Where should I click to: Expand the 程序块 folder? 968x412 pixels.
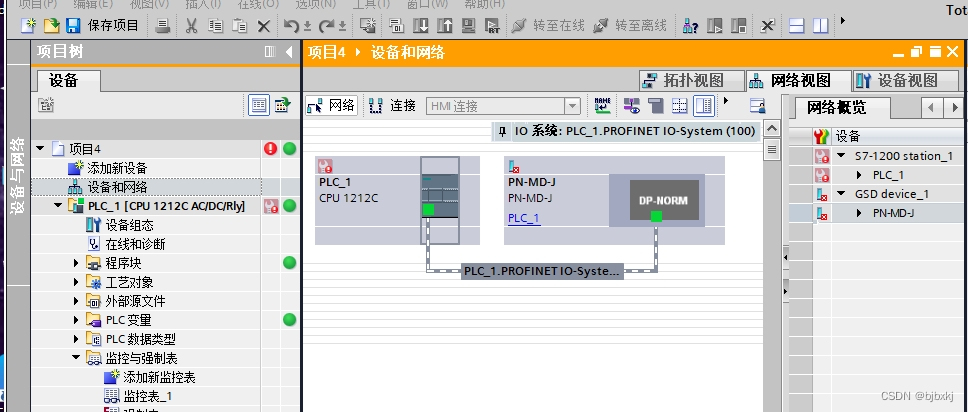(76, 263)
